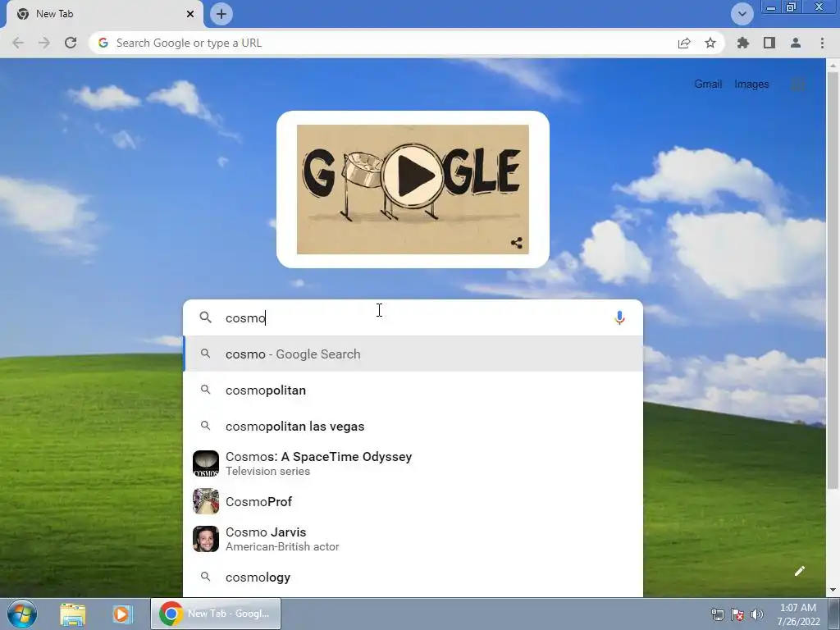
Task: Click magnifier icon in search box
Action: pos(205,317)
